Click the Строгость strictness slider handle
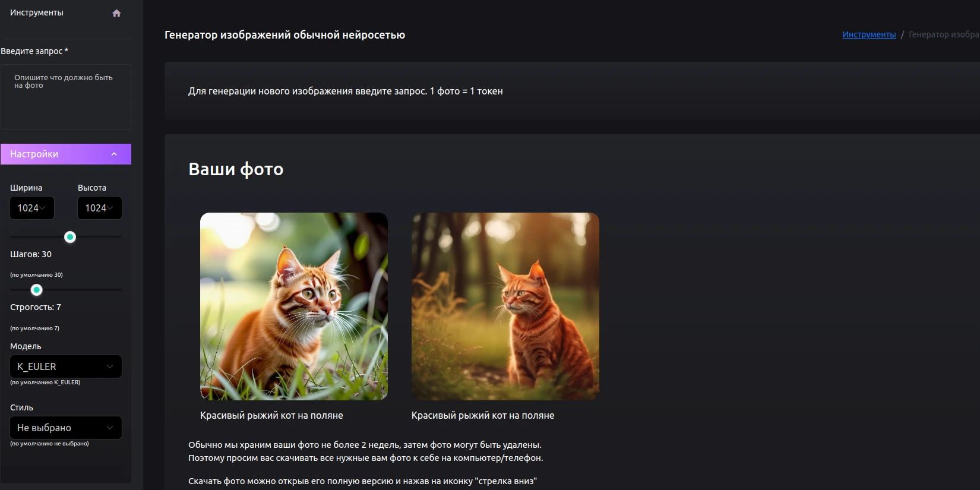 [37, 290]
